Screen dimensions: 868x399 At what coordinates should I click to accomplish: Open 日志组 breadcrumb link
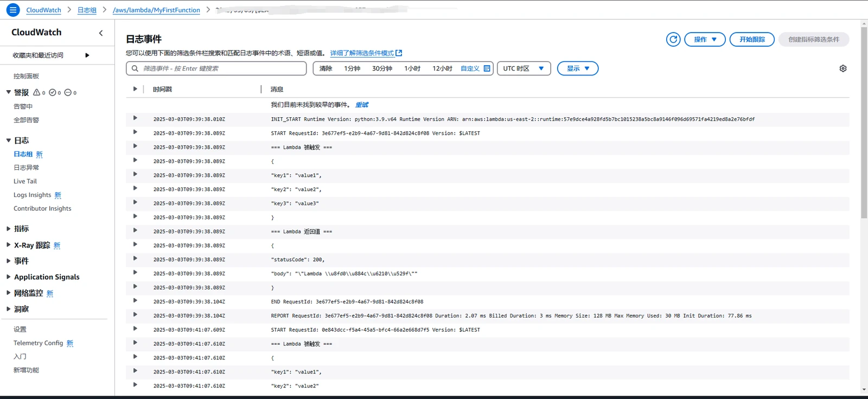(x=87, y=10)
